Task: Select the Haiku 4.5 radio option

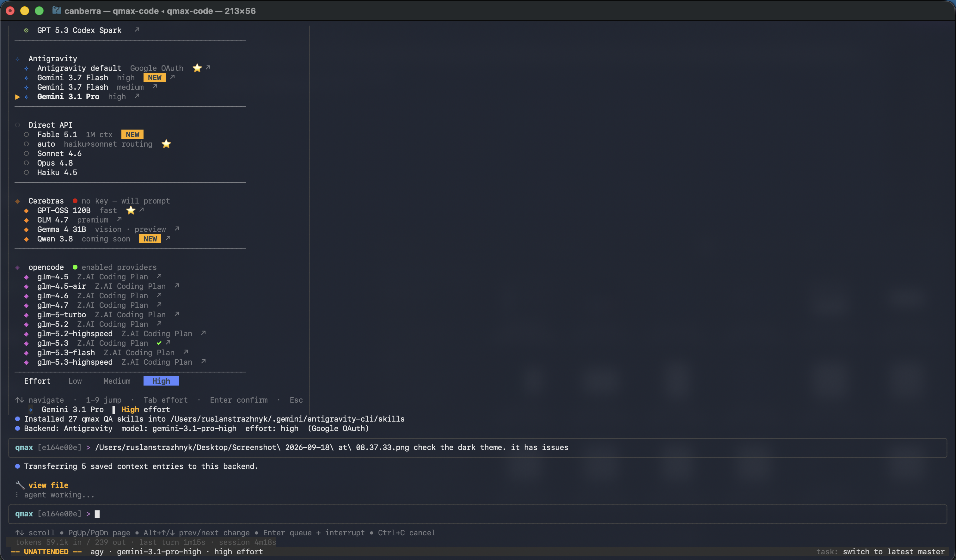Action: [26, 172]
